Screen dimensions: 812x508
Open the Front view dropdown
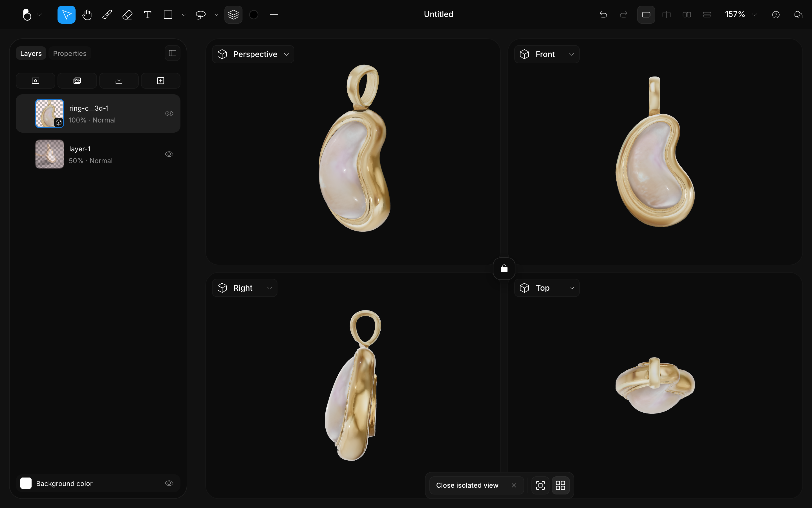coord(547,54)
